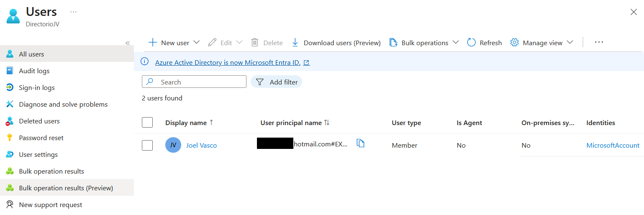This screenshot has width=644, height=215.
Task: Tick the select-all checkbox in the table header
Action: (x=147, y=123)
